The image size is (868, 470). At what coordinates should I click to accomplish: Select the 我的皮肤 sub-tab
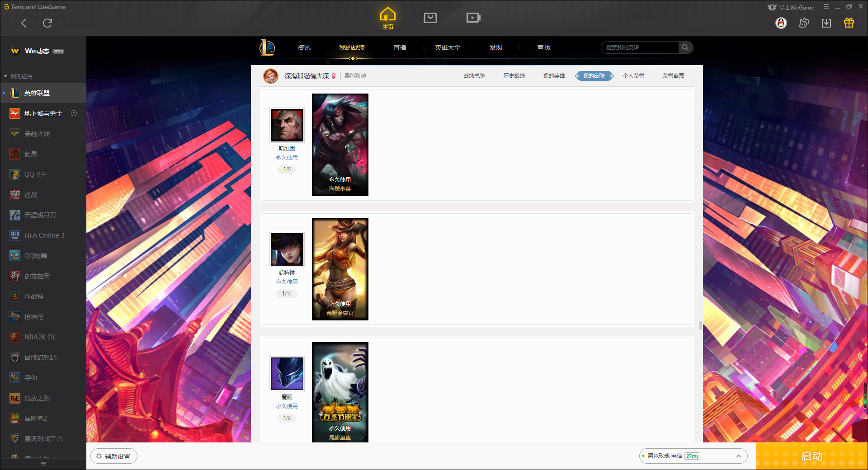point(594,76)
